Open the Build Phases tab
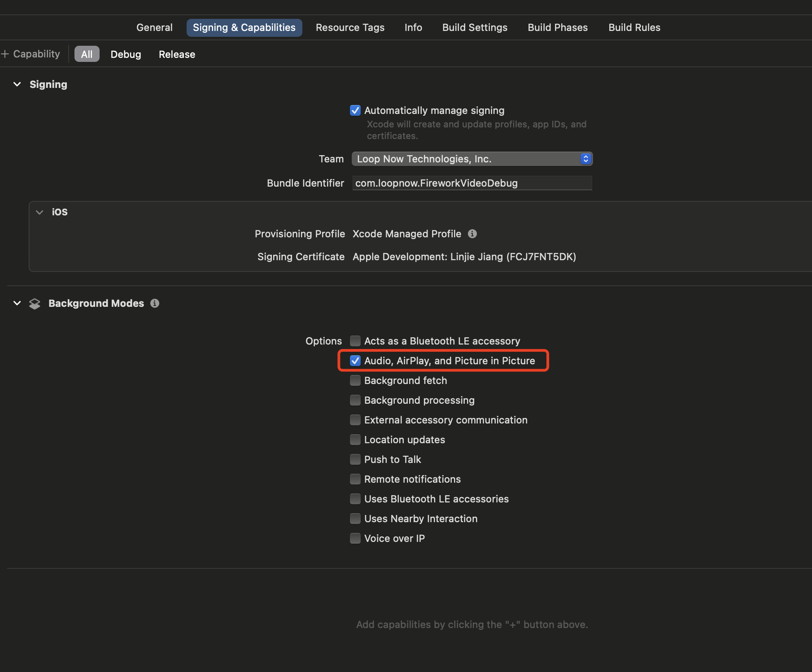The width and height of the screenshot is (812, 672). point(558,27)
